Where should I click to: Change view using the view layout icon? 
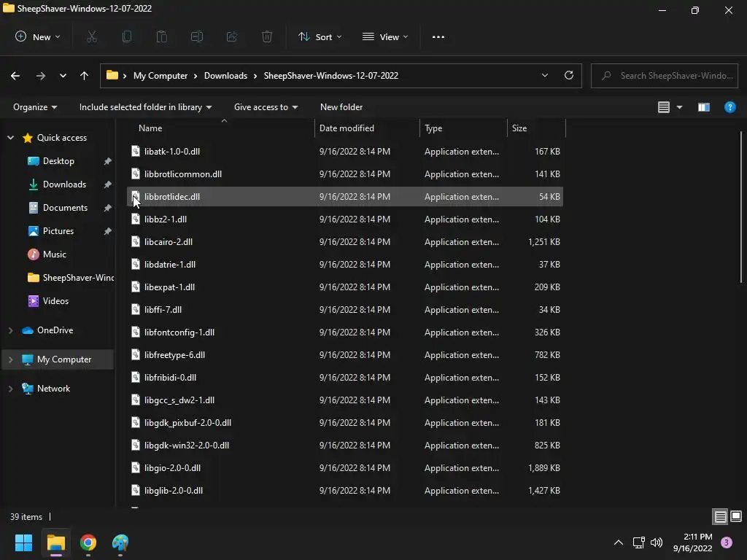(664, 107)
